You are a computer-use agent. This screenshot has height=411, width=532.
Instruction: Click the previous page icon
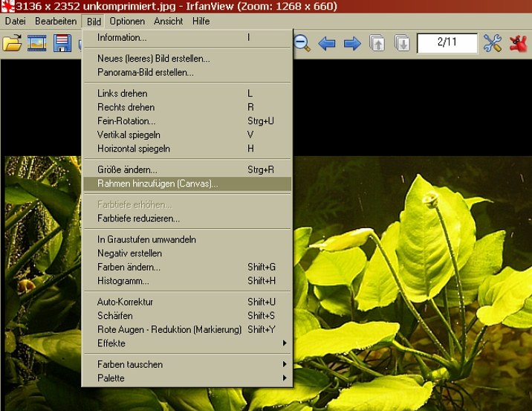377,43
